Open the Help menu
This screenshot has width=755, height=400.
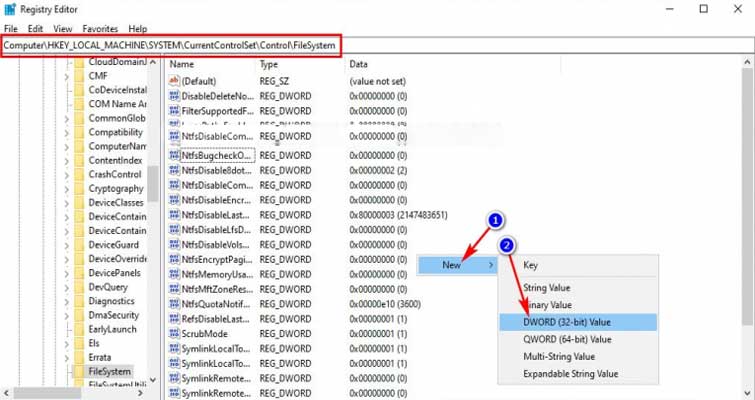pyautogui.click(x=138, y=29)
